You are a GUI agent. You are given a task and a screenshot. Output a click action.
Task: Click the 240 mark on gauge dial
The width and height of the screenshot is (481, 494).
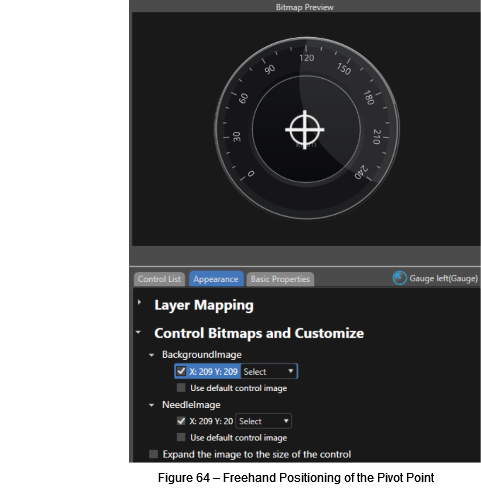(361, 172)
